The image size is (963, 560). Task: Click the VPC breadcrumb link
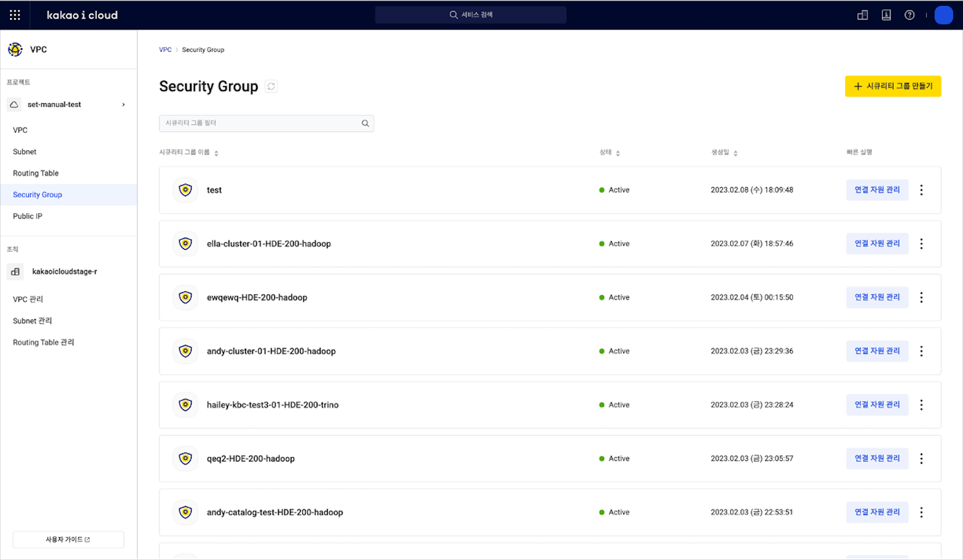tap(165, 50)
